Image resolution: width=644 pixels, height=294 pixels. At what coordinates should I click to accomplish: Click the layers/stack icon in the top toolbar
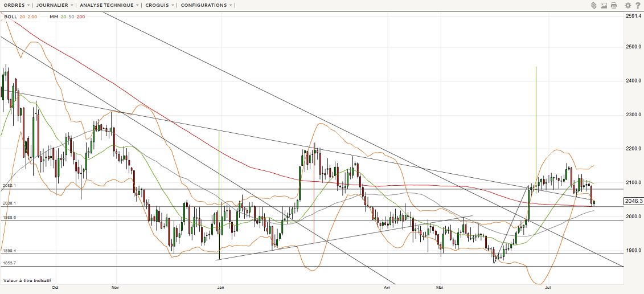[x=593, y=5]
